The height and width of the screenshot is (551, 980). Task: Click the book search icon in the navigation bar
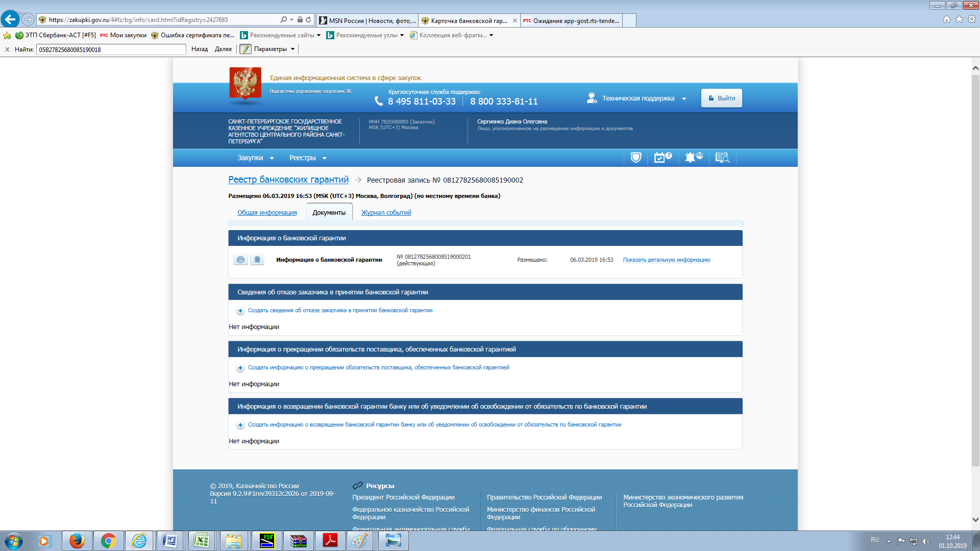click(722, 158)
